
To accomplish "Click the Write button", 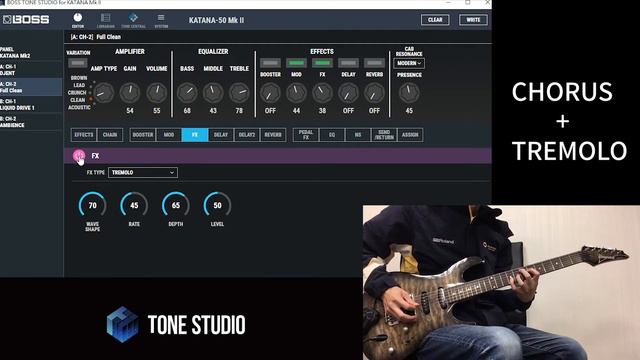I will point(473,20).
